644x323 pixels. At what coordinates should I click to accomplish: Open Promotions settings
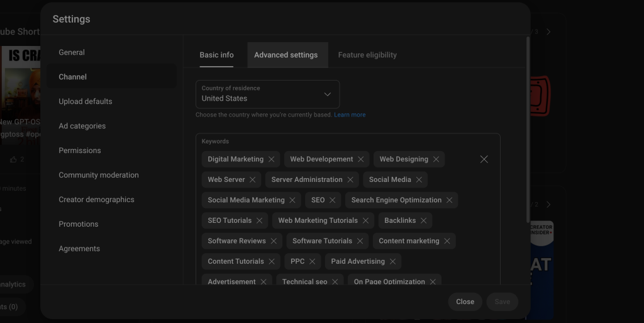[112, 224]
